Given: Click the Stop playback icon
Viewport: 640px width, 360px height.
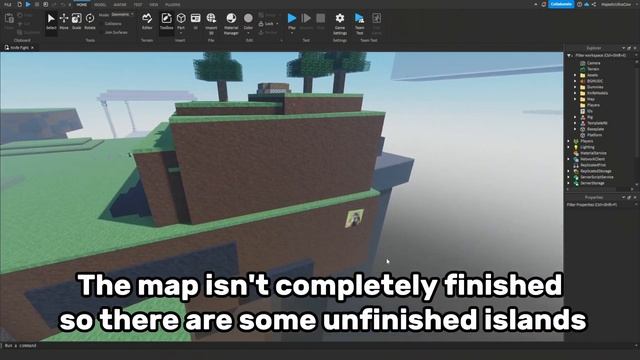Looking at the screenshot, I should [320, 18].
